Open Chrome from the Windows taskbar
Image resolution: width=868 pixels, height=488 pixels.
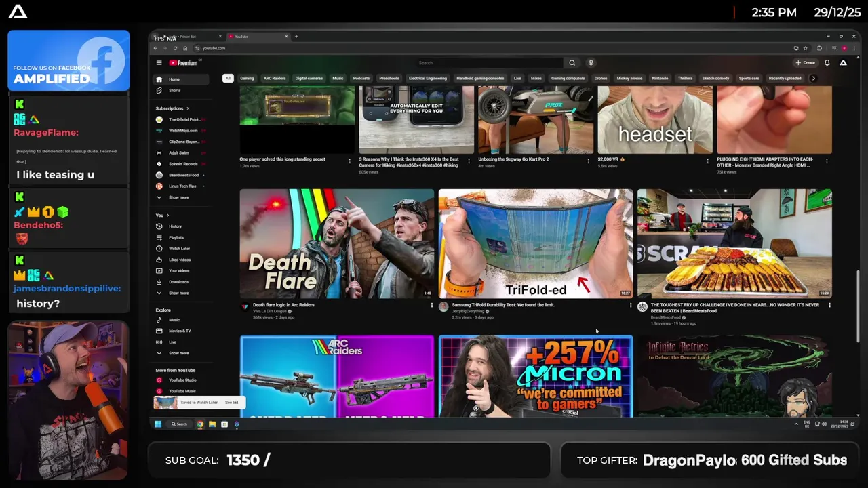tap(200, 424)
